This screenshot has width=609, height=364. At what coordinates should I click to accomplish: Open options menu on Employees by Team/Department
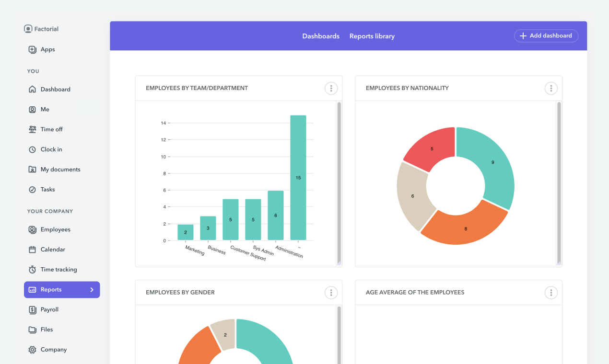pyautogui.click(x=331, y=88)
